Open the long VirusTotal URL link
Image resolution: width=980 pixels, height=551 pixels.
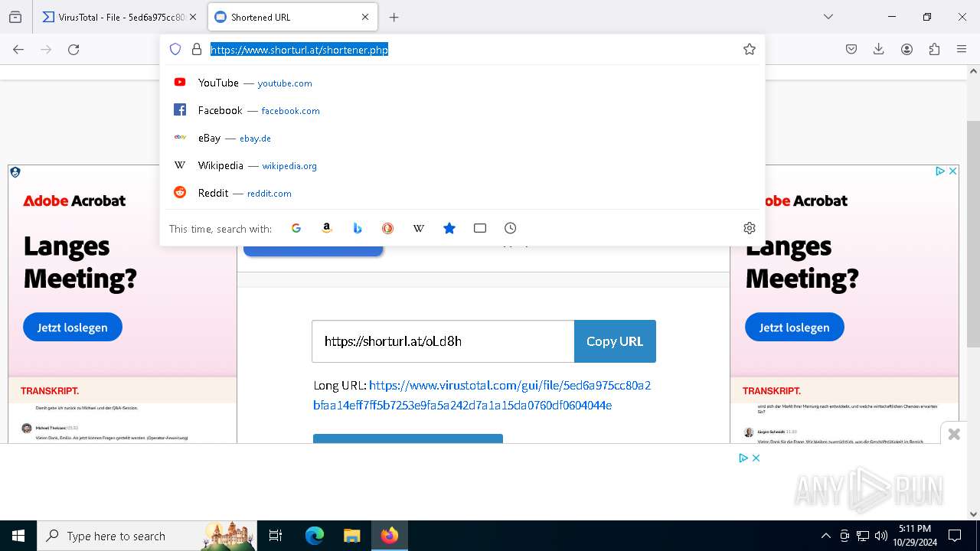click(482, 395)
